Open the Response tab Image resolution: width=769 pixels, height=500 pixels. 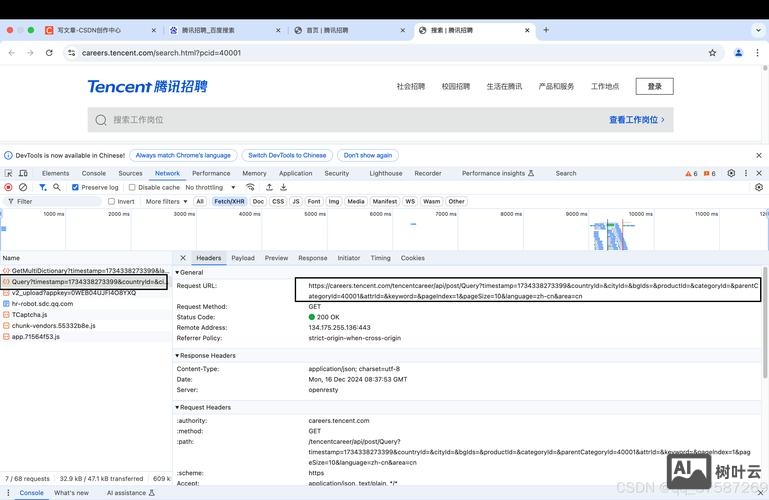point(312,258)
